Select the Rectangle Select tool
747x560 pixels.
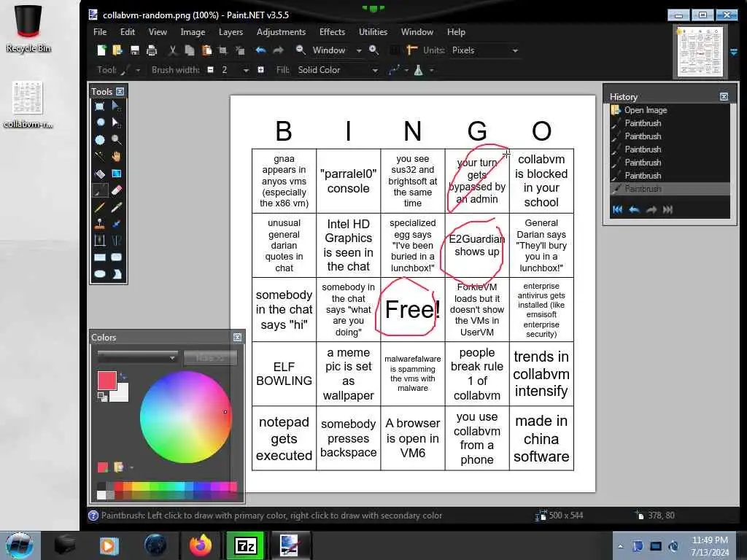pos(99,106)
